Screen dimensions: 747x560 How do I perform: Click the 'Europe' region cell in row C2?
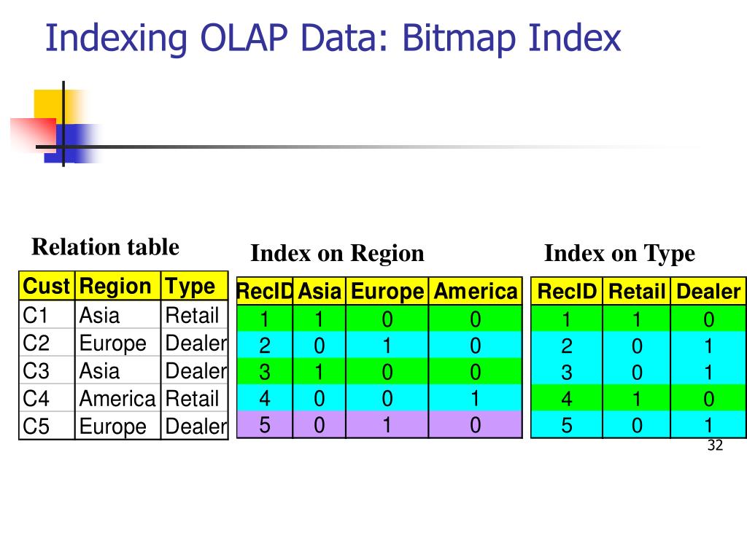coord(117,343)
